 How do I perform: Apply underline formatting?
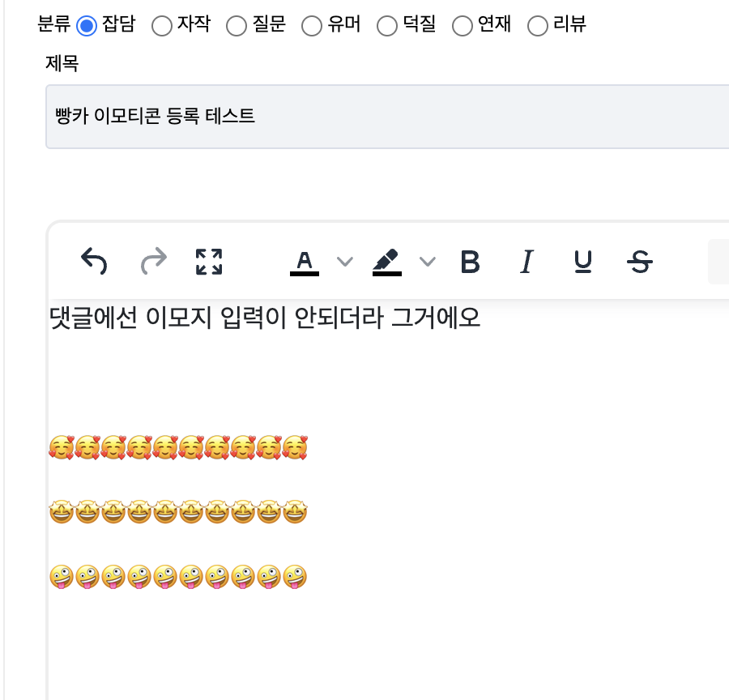582,262
